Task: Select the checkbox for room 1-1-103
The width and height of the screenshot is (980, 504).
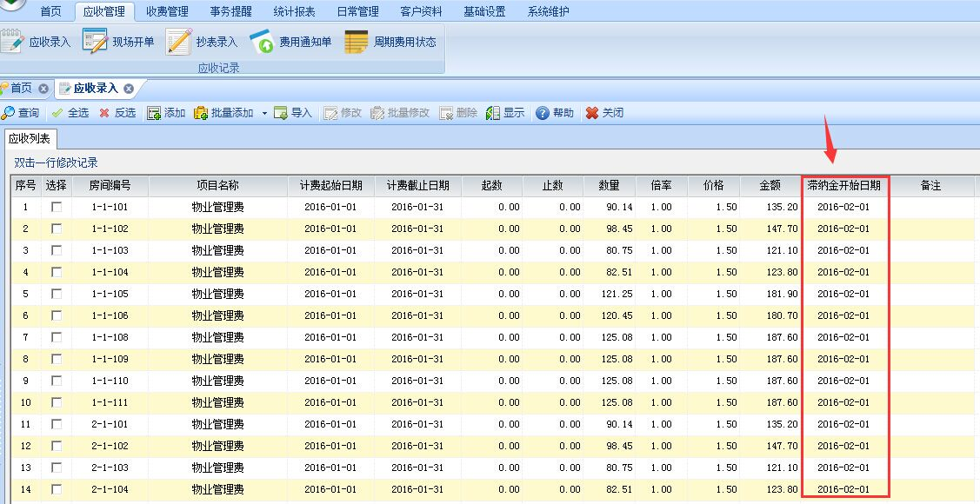Action: 57,250
